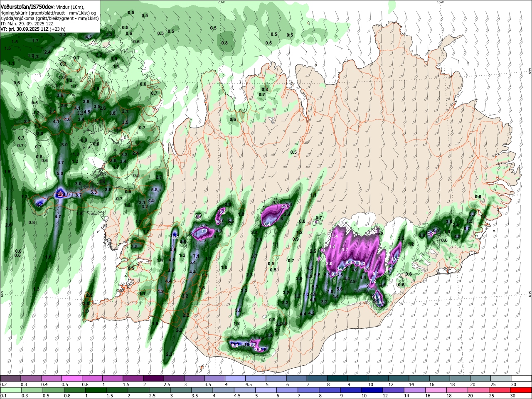Select the bright red swatch above bottom-row 30
This screenshot has width=532, height=399.
pyautogui.click(x=521, y=390)
